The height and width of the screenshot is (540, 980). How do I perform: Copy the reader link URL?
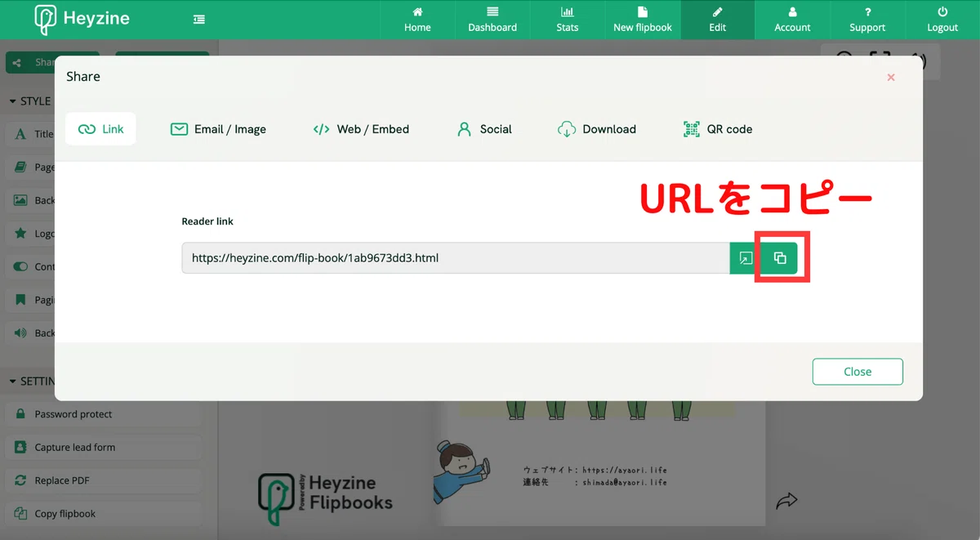click(x=780, y=258)
